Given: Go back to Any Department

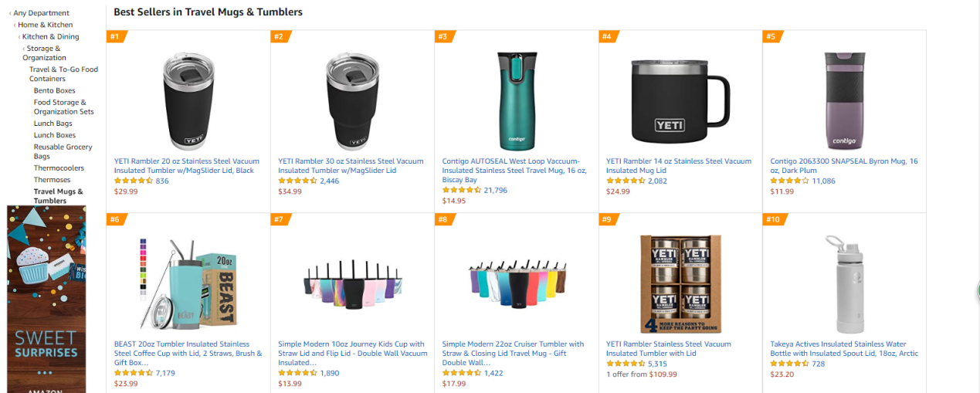Looking at the screenshot, I should pyautogui.click(x=41, y=13).
